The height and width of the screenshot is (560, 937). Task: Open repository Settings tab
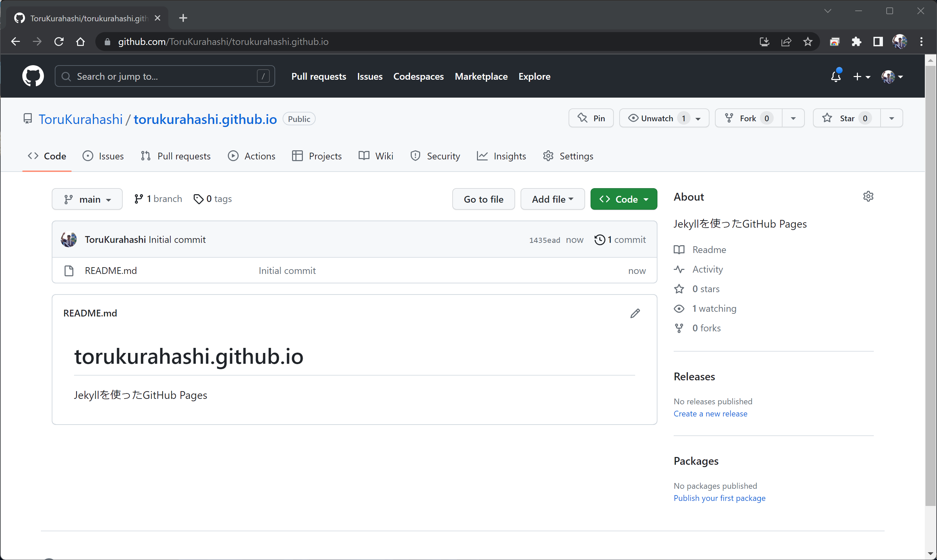(568, 156)
